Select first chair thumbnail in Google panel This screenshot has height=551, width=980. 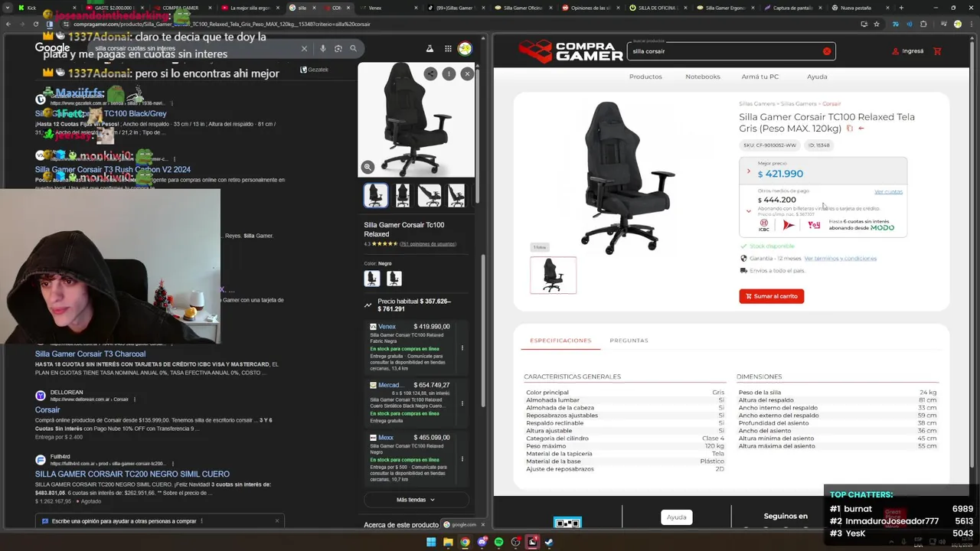coord(376,195)
